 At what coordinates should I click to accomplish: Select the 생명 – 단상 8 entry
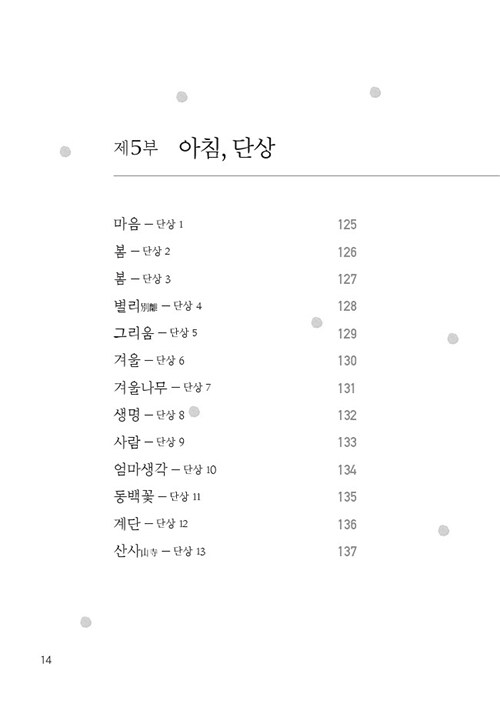149,414
